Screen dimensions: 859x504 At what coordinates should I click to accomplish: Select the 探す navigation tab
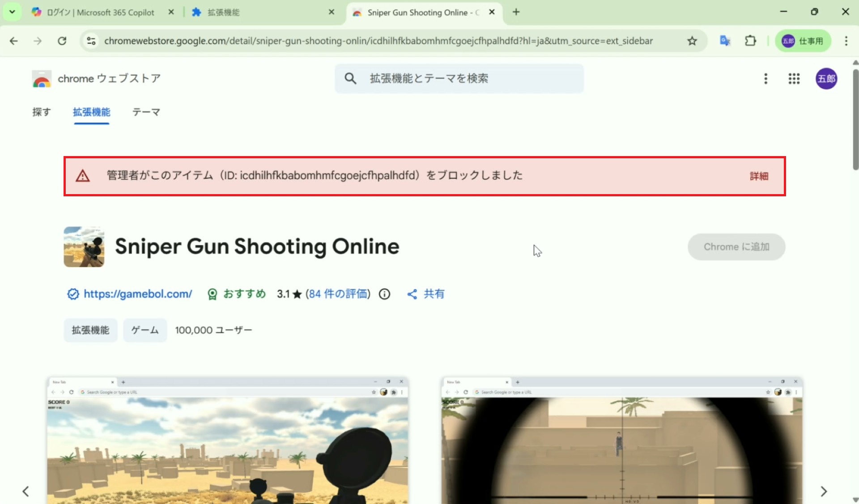coord(42,112)
